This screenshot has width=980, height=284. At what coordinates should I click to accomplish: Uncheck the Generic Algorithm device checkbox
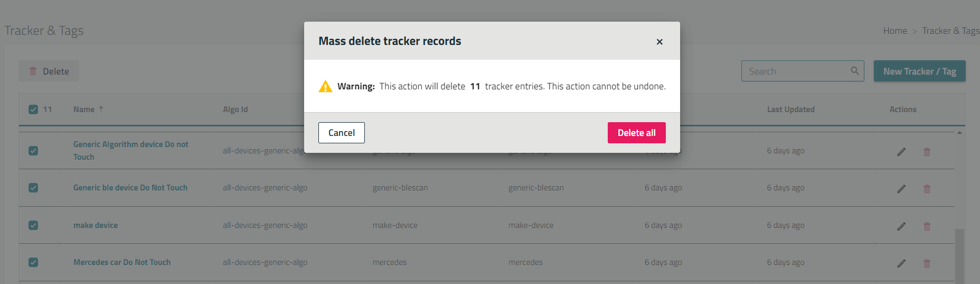point(33,151)
